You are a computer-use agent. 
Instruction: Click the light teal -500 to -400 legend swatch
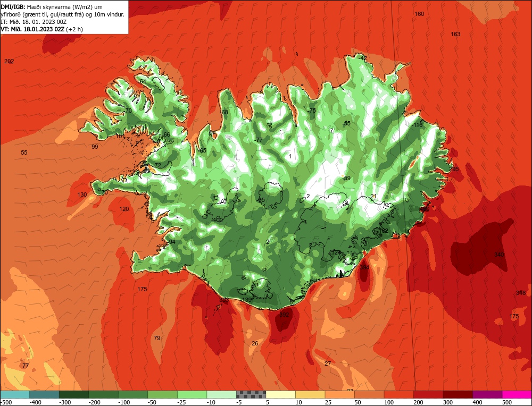click(14, 394)
